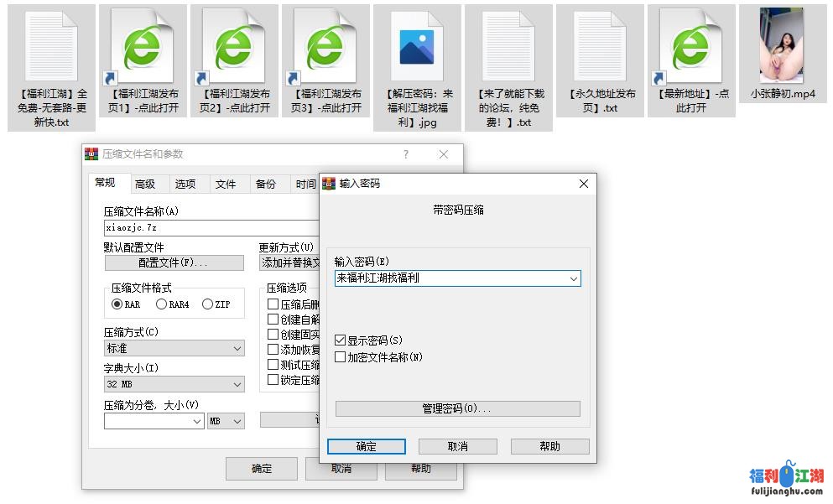Open the password history dropdown
833x504 pixels.
click(x=574, y=278)
